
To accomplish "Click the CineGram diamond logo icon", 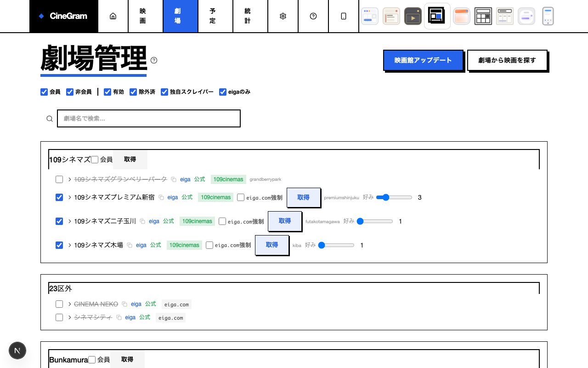I will (41, 16).
